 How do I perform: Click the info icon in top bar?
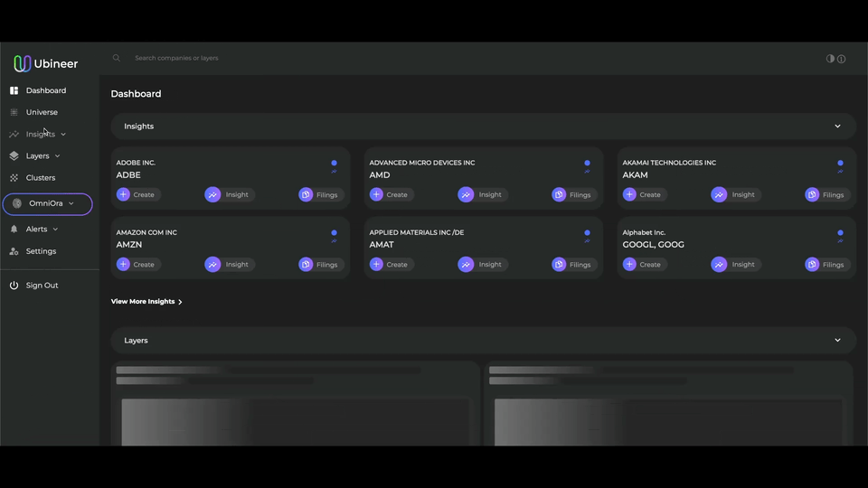pos(841,59)
